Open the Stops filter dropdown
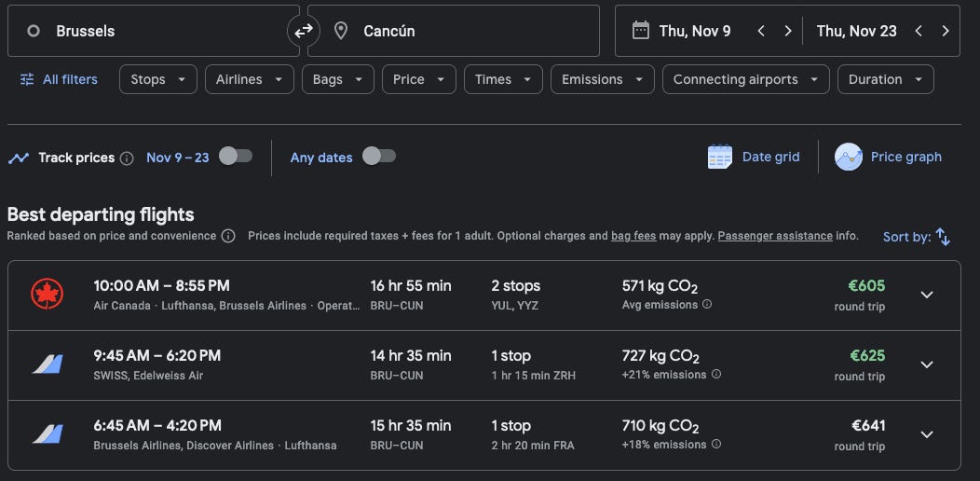The height and width of the screenshot is (481, 980). click(x=158, y=79)
